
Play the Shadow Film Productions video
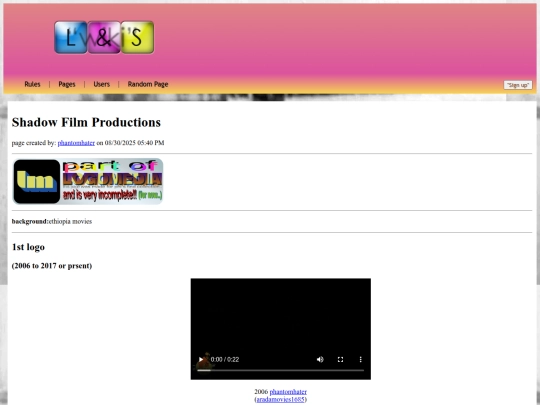[x=201, y=359]
